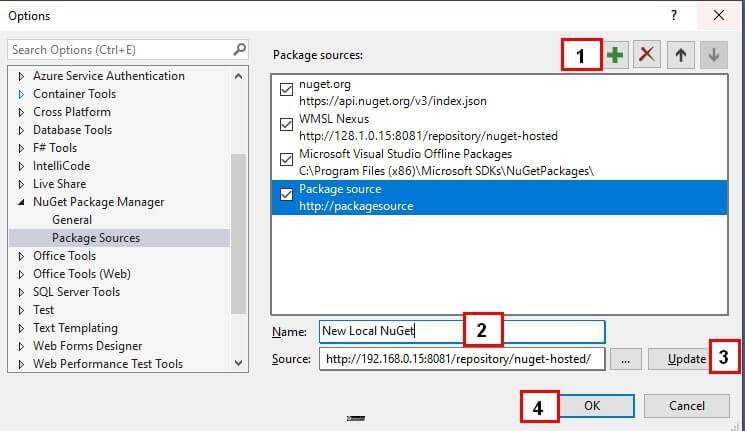
Task: Expand the IntelliCode node
Action: [x=21, y=166]
